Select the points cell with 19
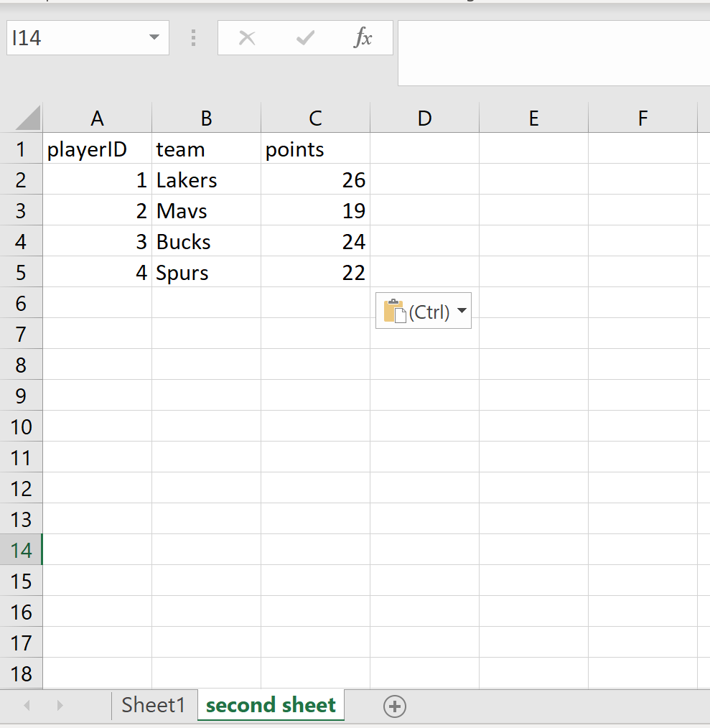Image resolution: width=710 pixels, height=728 pixels. (x=315, y=210)
